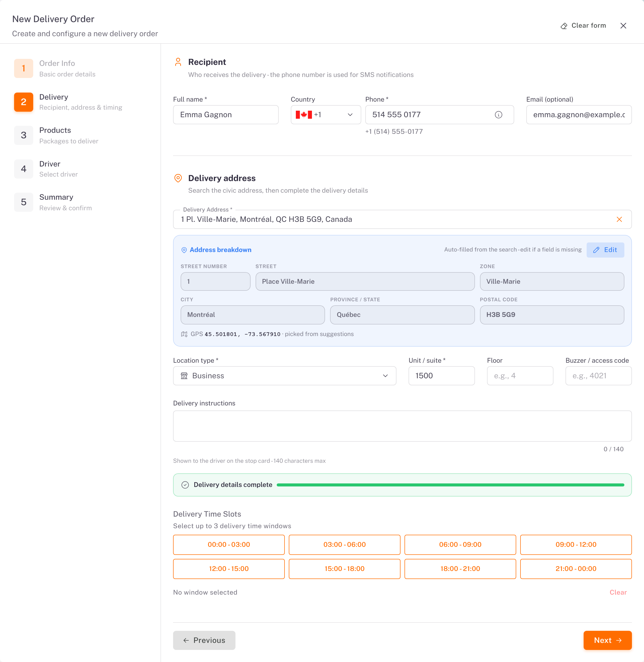Click the Next button

click(608, 640)
